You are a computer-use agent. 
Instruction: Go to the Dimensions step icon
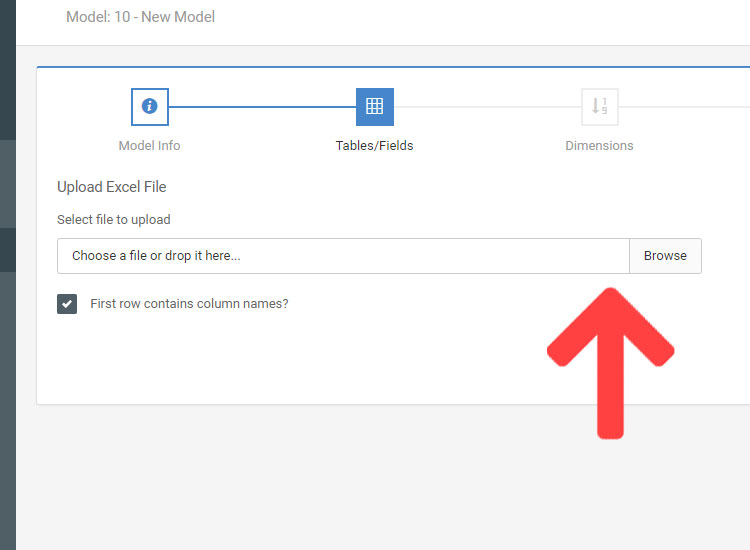[x=600, y=107]
